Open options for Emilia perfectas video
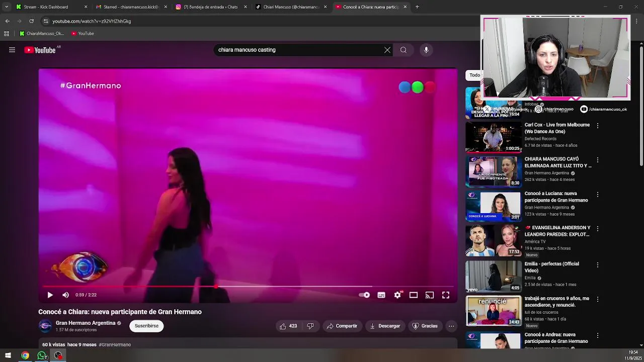The width and height of the screenshot is (644, 362). (598, 265)
